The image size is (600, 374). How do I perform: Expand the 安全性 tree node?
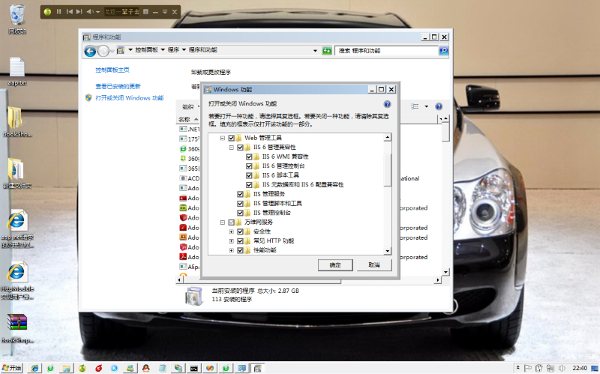click(232, 232)
